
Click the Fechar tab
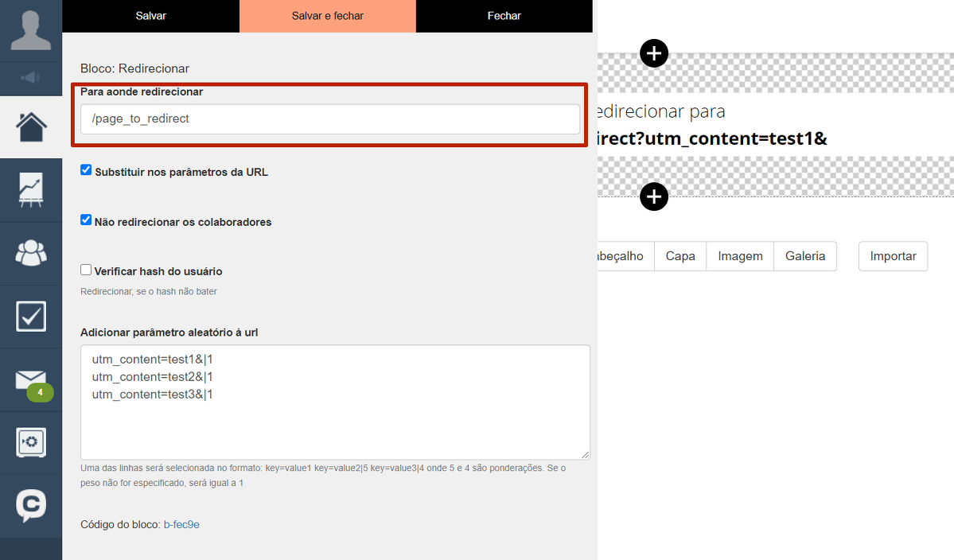click(x=504, y=16)
